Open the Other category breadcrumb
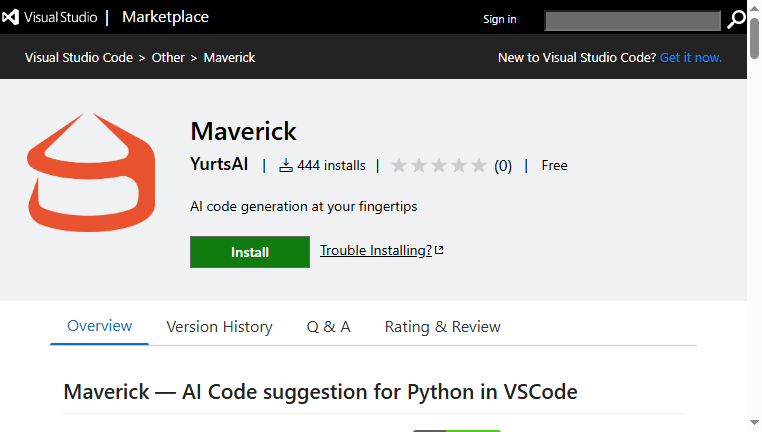 (168, 57)
